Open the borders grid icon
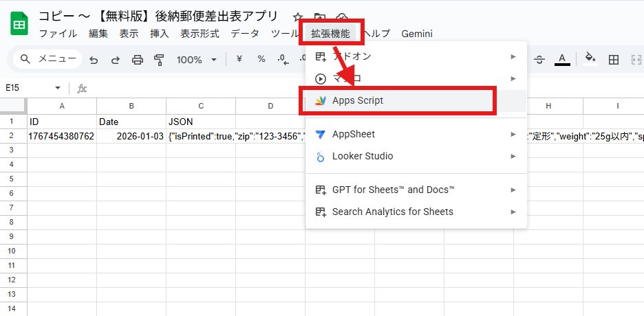The image size is (644, 316). (614, 59)
